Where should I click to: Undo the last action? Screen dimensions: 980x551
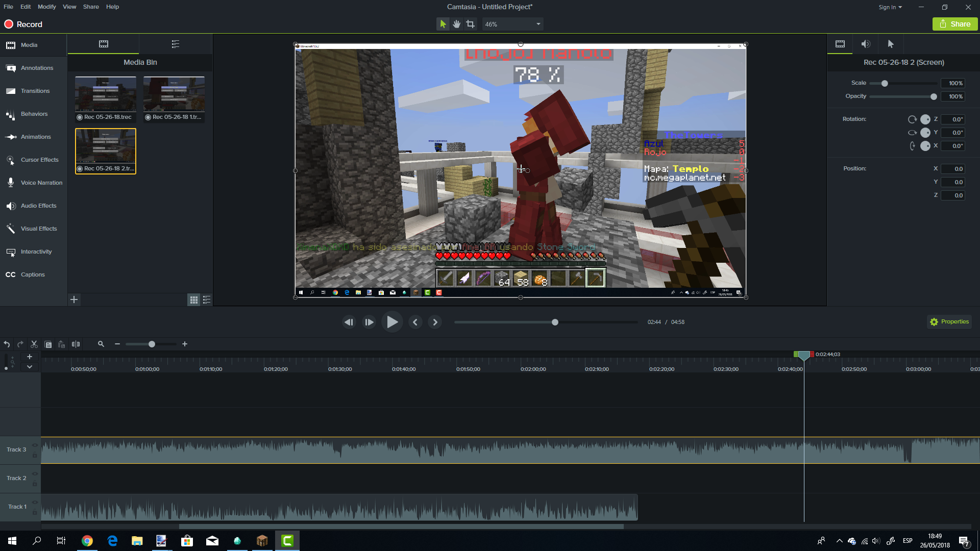click(7, 344)
